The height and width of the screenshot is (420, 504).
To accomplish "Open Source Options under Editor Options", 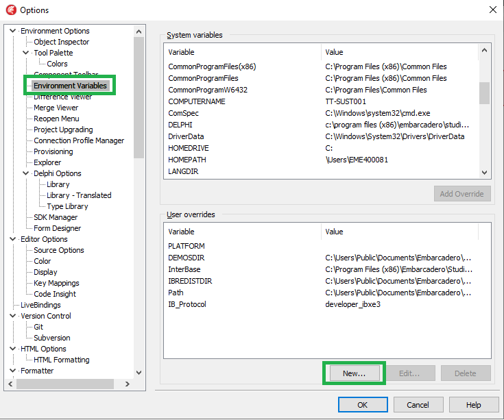I will (x=59, y=250).
